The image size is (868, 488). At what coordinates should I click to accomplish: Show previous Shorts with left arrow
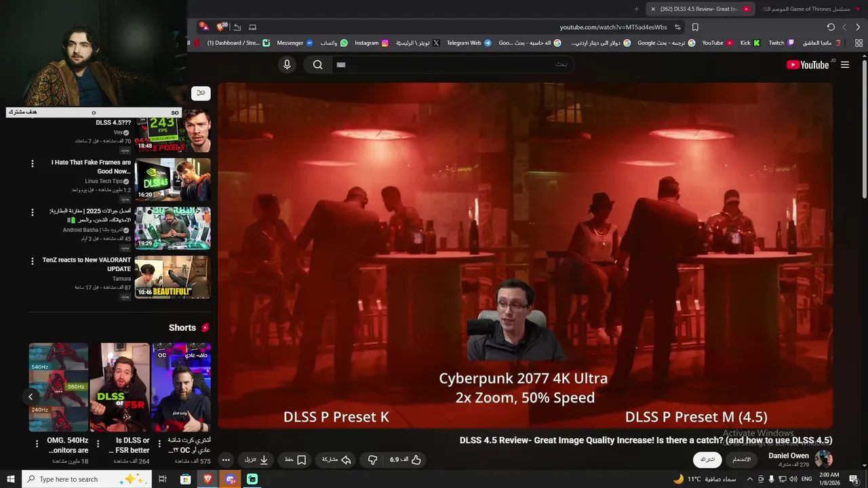[31, 396]
